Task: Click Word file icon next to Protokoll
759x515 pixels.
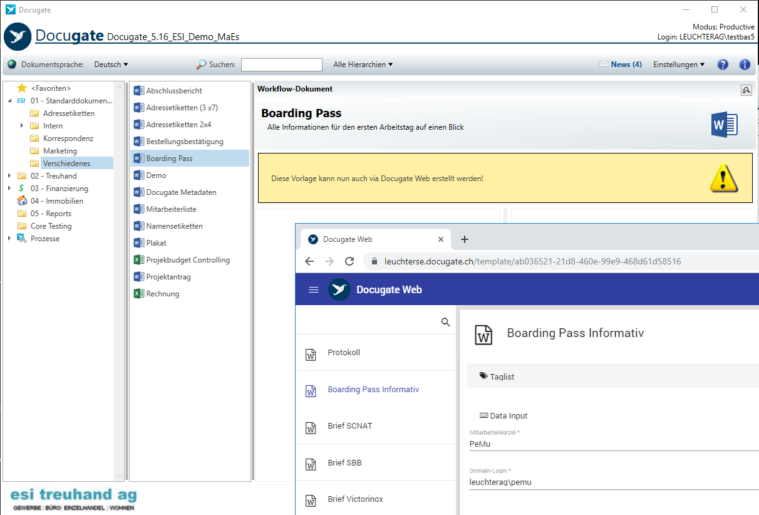Action: coord(311,354)
